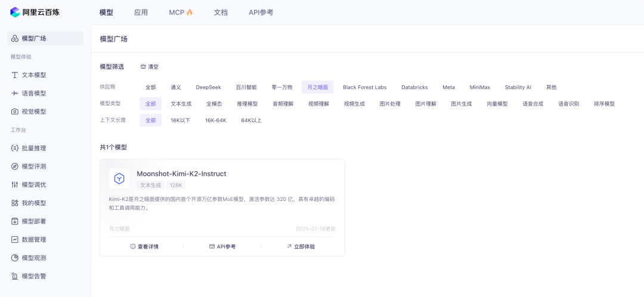
Task: Filter model type by 语音合成
Action: [533, 104]
